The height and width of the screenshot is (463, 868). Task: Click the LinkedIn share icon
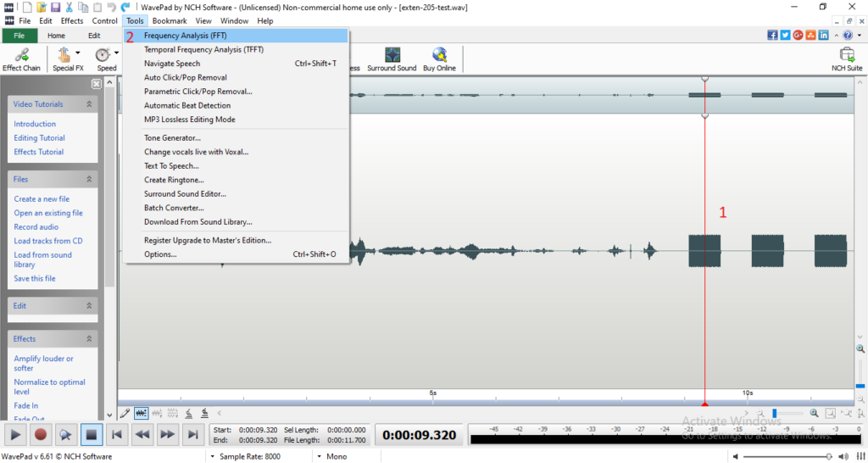823,36
